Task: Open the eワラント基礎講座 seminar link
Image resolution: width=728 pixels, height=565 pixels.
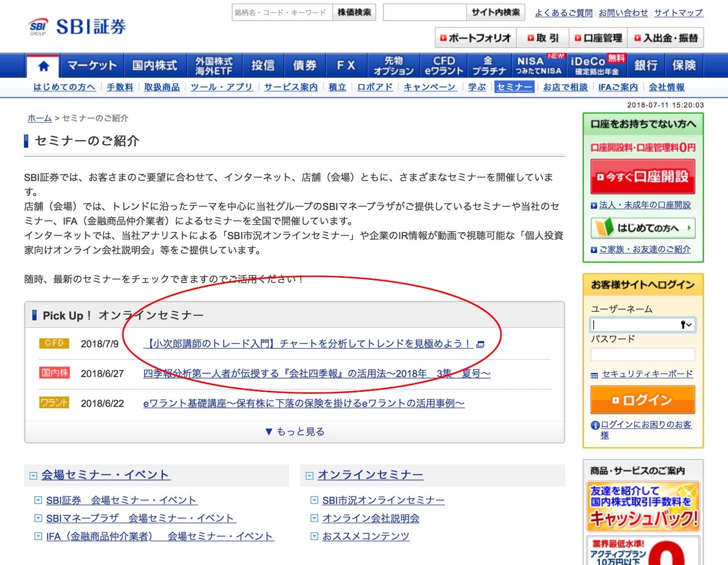Action: click(304, 403)
